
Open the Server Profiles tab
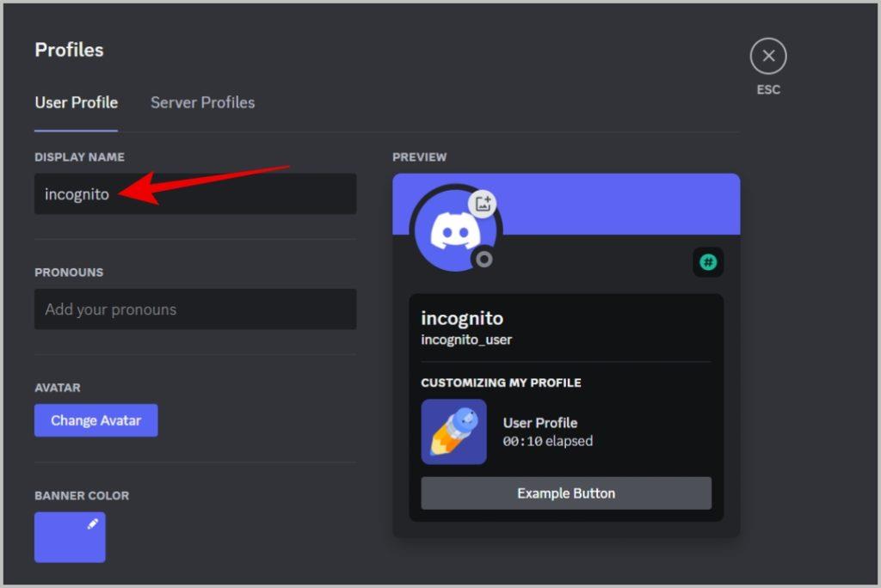click(203, 103)
